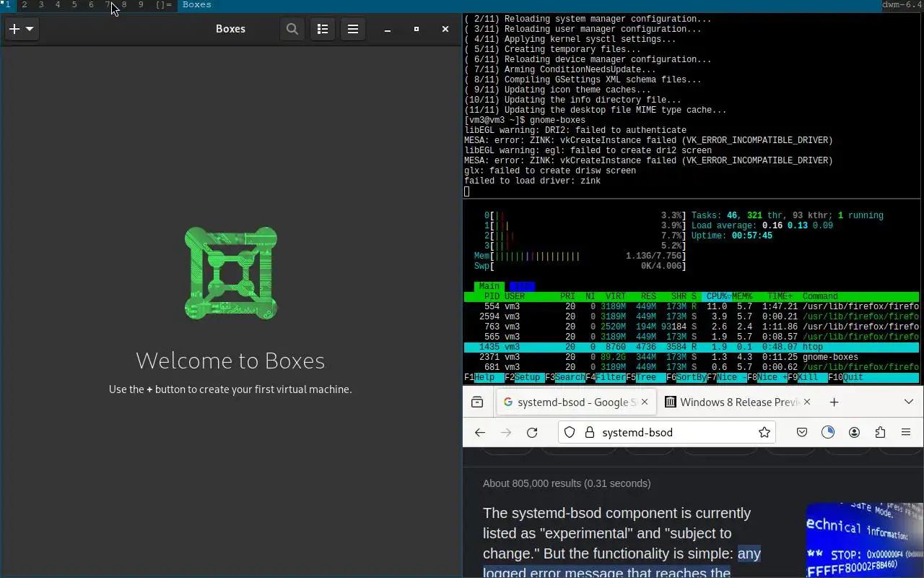Viewport: 924px width, 578px height.
Task: Click the 'About 805,000 results' text
Action: coord(567,483)
